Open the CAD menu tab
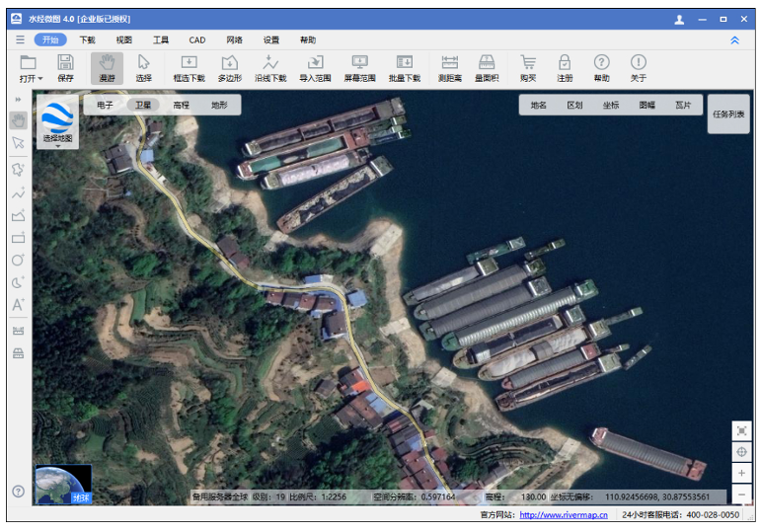This screenshot has width=760, height=532. pos(197,40)
